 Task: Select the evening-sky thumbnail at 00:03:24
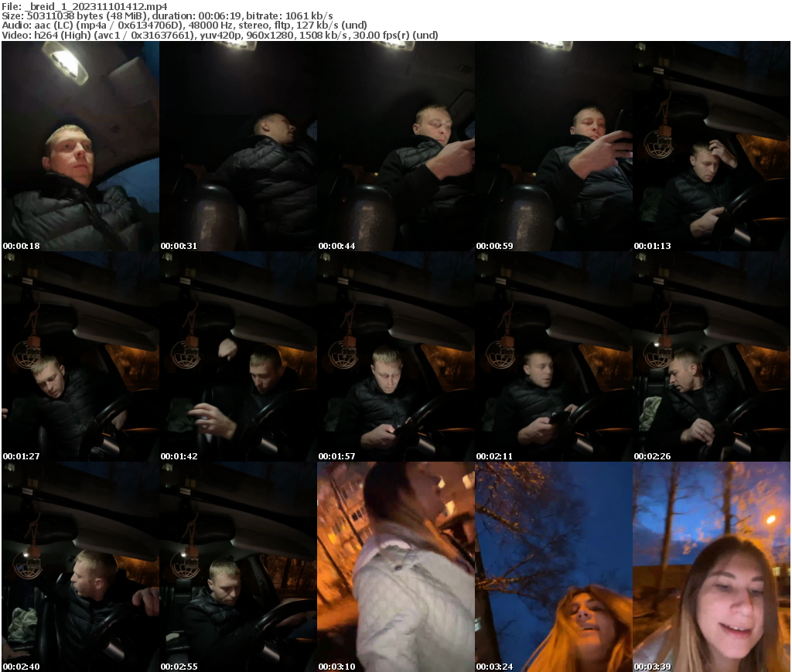click(x=554, y=568)
